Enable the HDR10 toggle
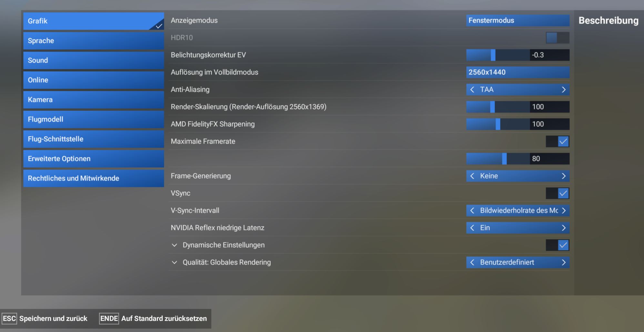The width and height of the screenshot is (644, 332). [558, 38]
